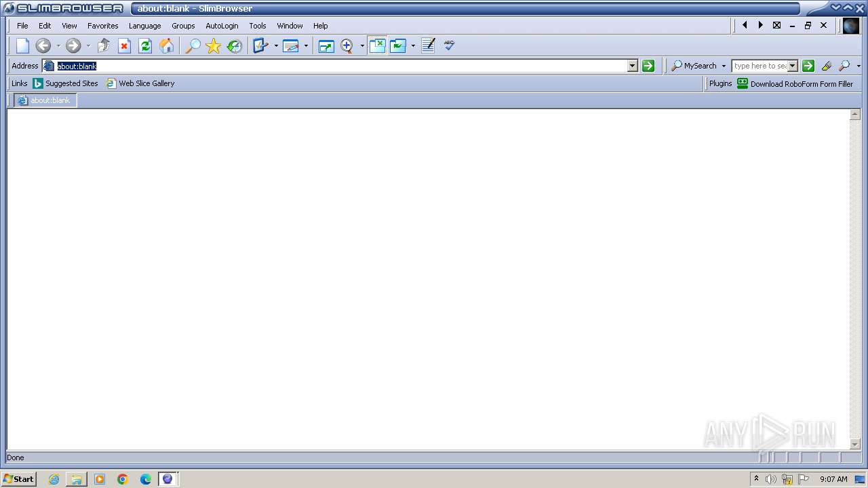This screenshot has width=868, height=488.
Task: Click the green Go button beside search box
Action: (x=808, y=66)
